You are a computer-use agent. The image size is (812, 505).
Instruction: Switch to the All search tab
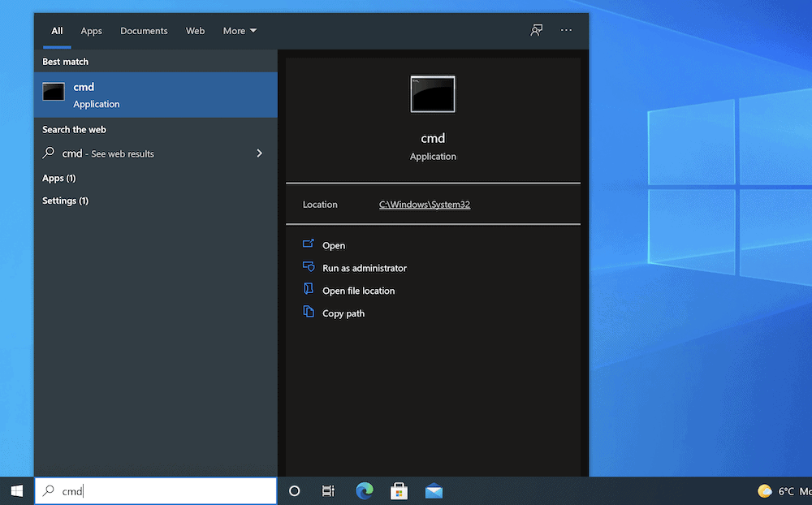(57, 31)
